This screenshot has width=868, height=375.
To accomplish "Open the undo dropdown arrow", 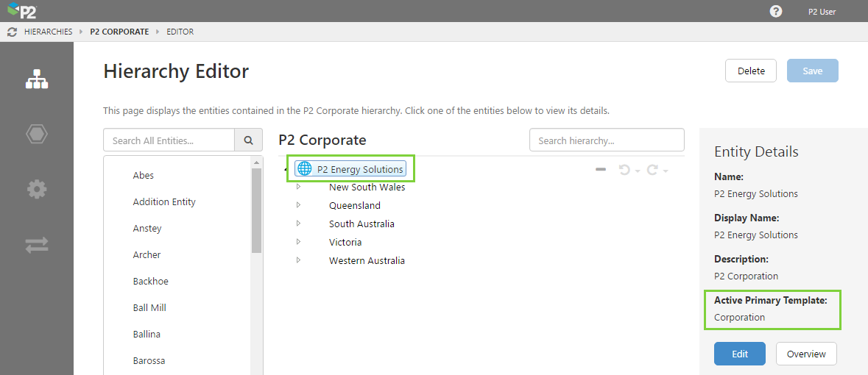I will click(x=638, y=171).
